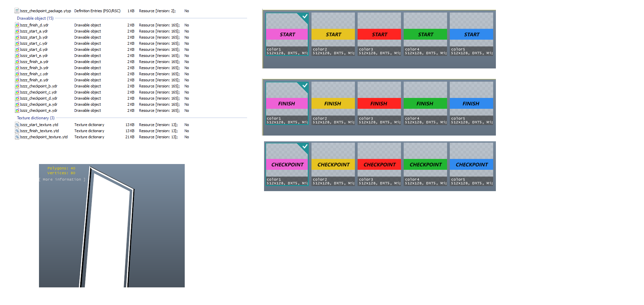Image resolution: width=644 pixels, height=305 pixels.
Task: Select the bzzz_checkpoint_e.ydr file icon
Action: (x=17, y=110)
